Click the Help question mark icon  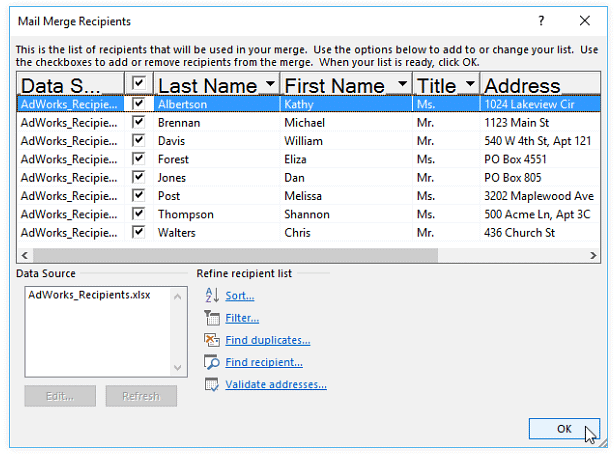(541, 20)
